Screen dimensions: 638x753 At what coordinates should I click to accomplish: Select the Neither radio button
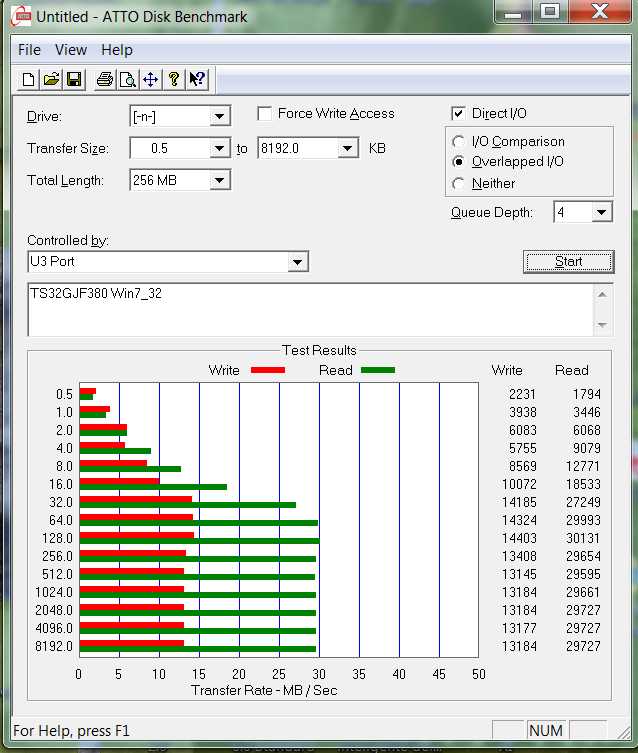coord(458,183)
